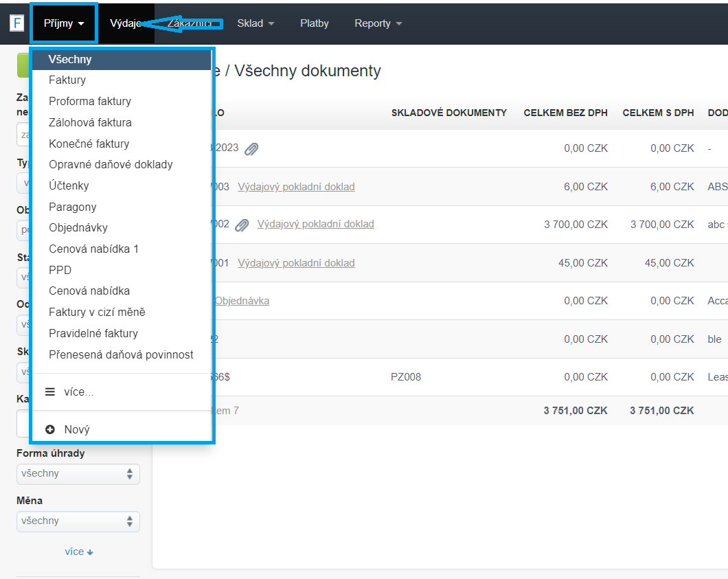
Task: Select Přenesená daňová povinnost menu item
Action: click(121, 355)
